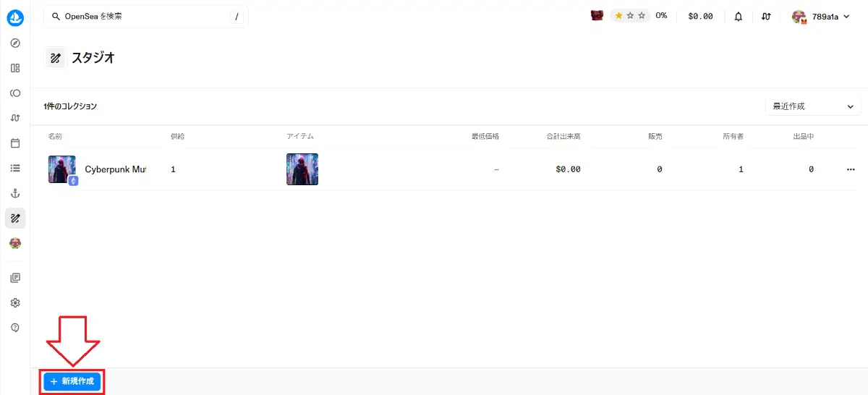Open the calendar Drops icon in sidebar

[x=15, y=143]
